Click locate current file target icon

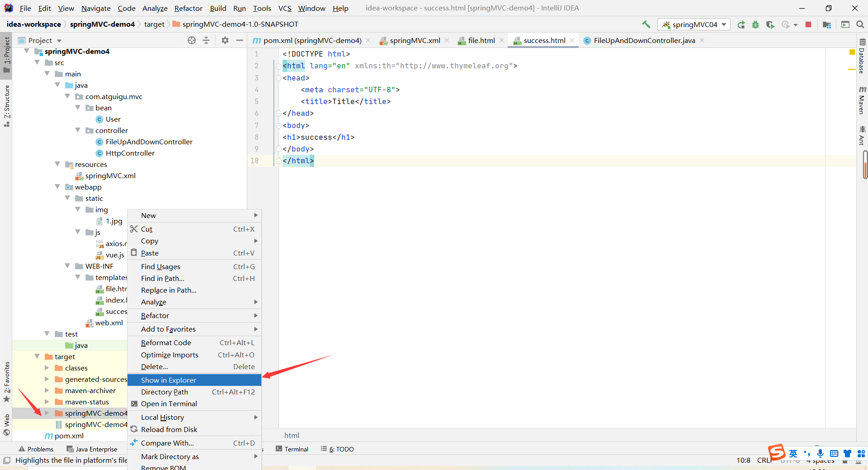point(192,40)
